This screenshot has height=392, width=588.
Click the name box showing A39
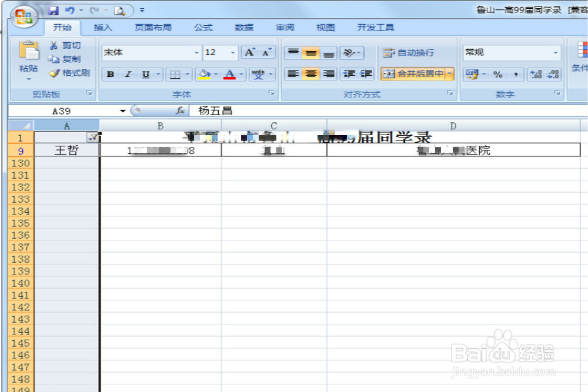pyautogui.click(x=62, y=111)
